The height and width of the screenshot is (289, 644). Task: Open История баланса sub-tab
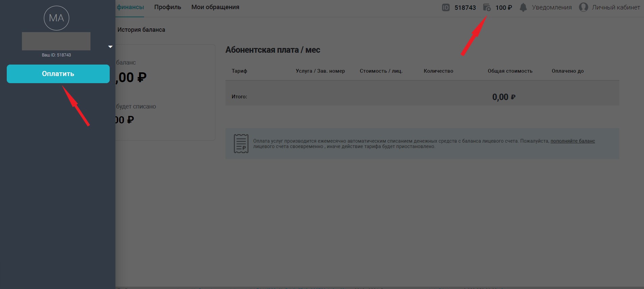pos(141,30)
